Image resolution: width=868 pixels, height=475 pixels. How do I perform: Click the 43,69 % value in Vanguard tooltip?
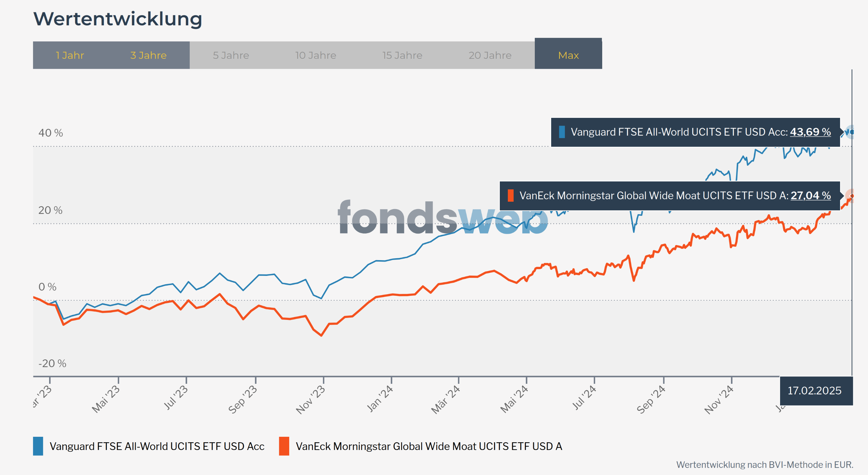(x=810, y=132)
